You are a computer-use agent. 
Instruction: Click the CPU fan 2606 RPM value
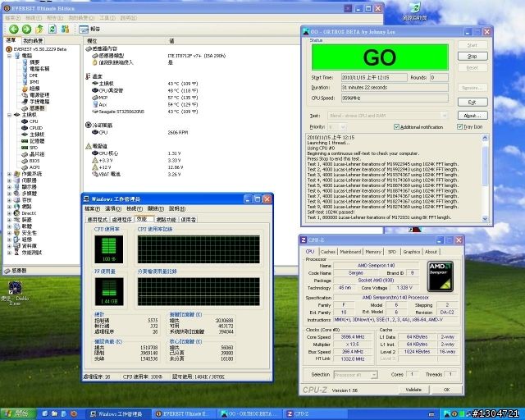[178, 133]
